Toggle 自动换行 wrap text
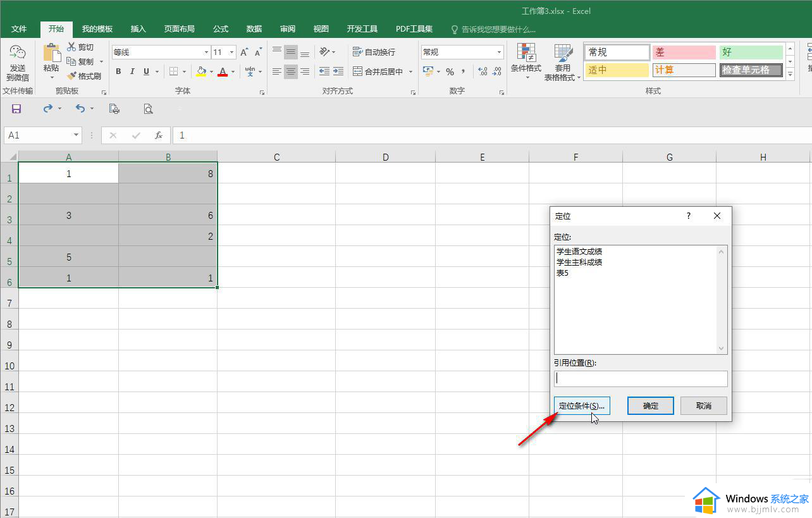 [374, 52]
